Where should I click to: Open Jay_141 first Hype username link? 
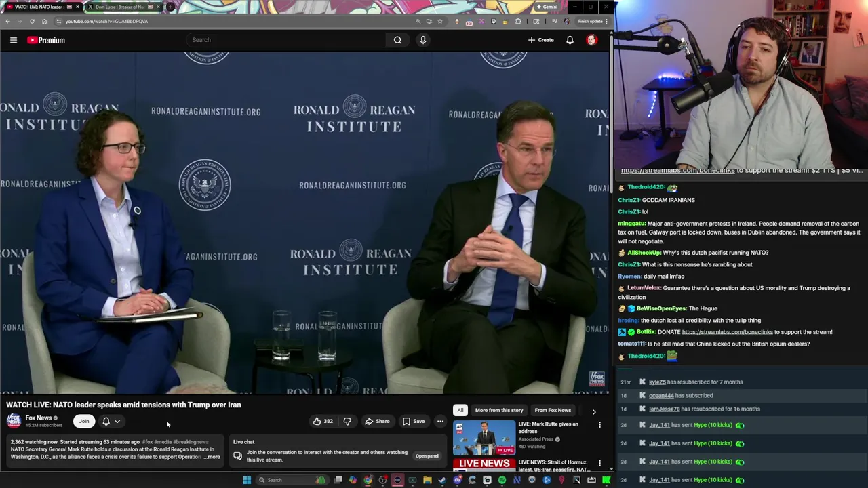point(659,425)
